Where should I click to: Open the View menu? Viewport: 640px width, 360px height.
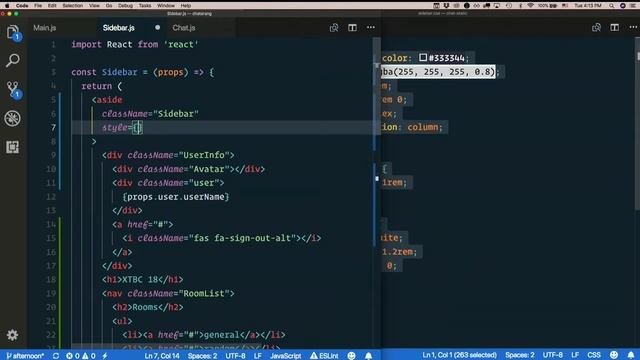(94, 6)
